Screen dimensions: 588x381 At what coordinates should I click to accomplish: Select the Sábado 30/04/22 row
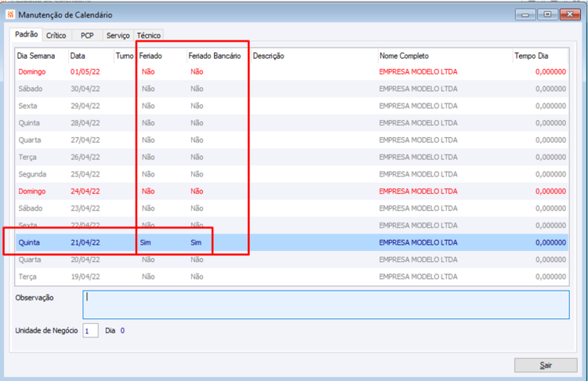(x=292, y=89)
